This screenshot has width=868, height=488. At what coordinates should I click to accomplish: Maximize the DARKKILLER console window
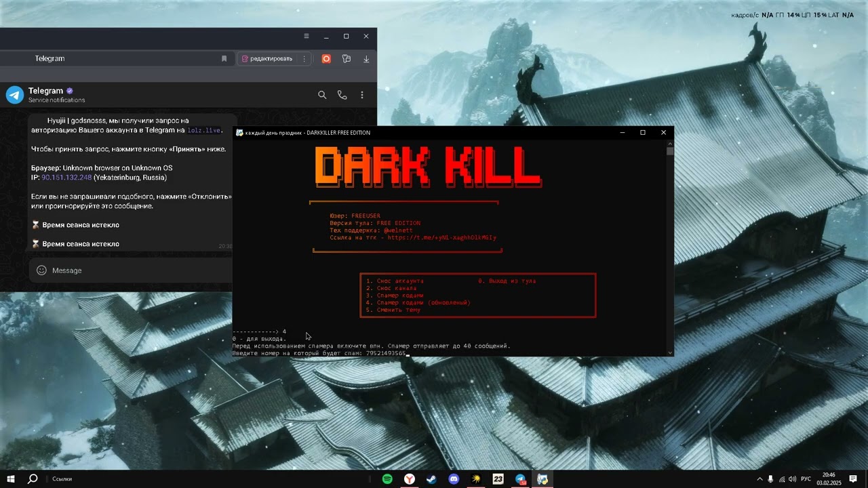coord(643,133)
